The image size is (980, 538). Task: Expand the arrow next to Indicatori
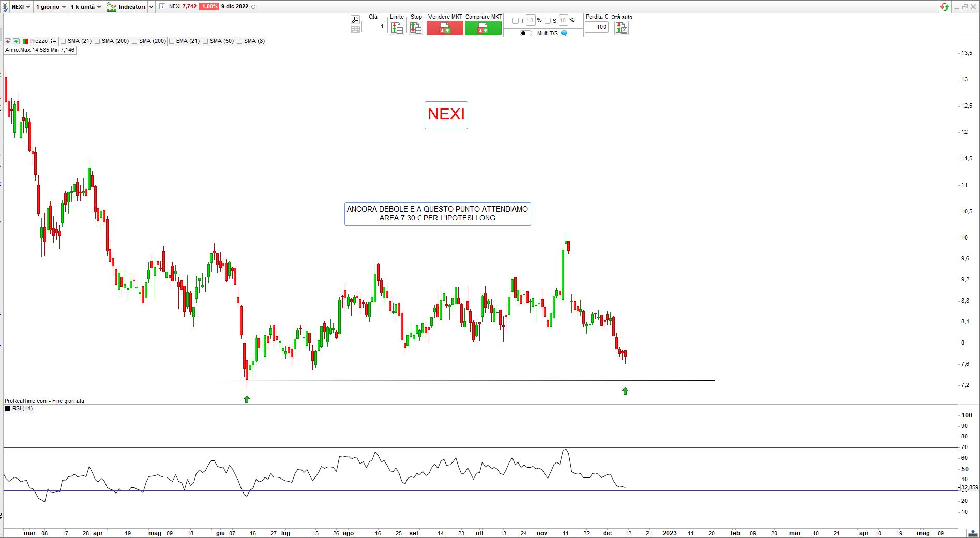(151, 7)
